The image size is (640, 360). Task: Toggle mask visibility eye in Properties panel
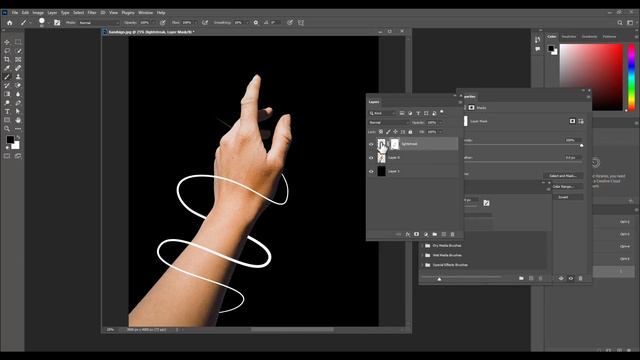coord(571,278)
